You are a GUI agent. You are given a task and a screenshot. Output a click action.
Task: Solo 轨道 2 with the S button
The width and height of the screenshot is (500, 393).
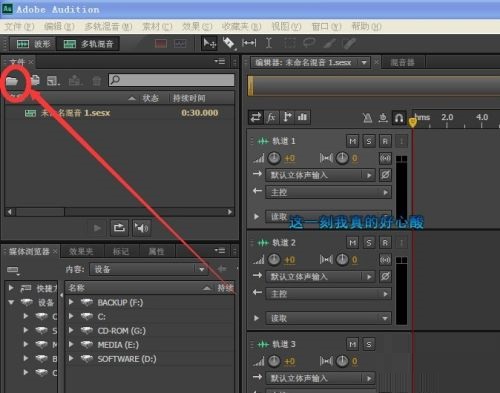coord(369,243)
